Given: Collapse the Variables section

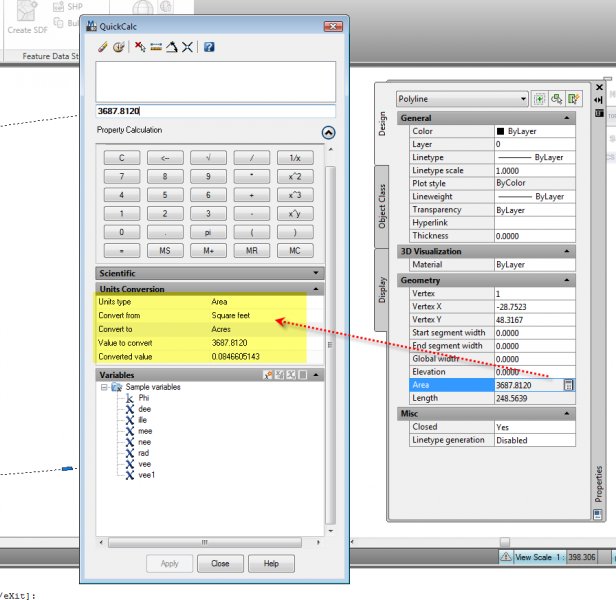Looking at the screenshot, I should tap(316, 375).
